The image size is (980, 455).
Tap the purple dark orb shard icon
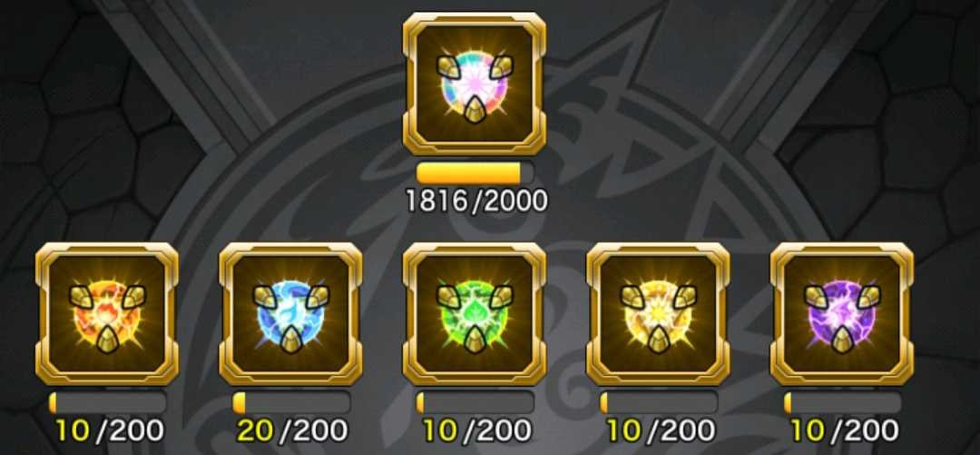pos(842,314)
